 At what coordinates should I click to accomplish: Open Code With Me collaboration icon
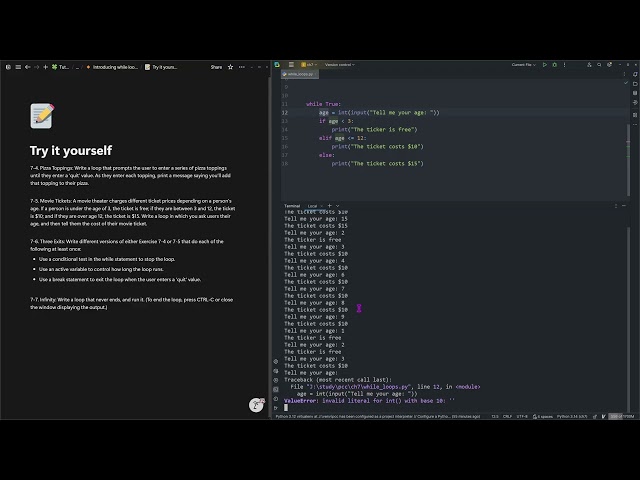click(x=589, y=64)
